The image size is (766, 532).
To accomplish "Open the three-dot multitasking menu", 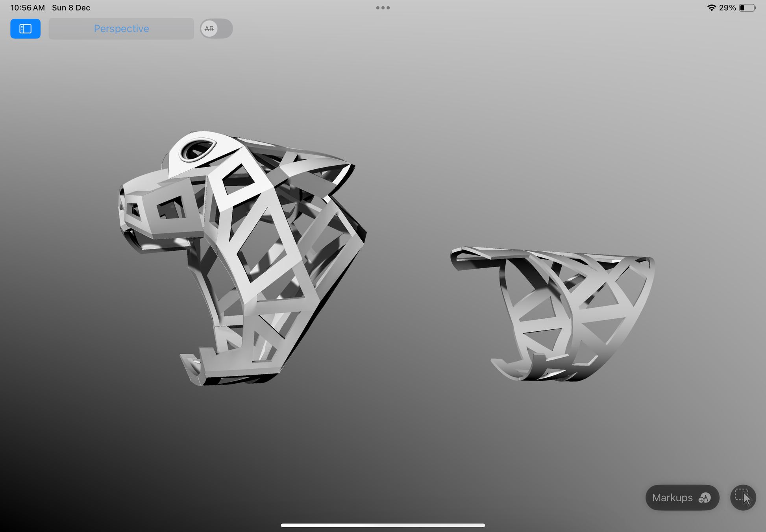I will 383,8.
